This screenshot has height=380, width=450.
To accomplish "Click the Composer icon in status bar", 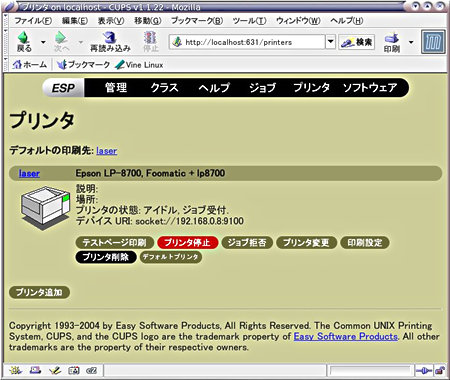I will [55, 370].
